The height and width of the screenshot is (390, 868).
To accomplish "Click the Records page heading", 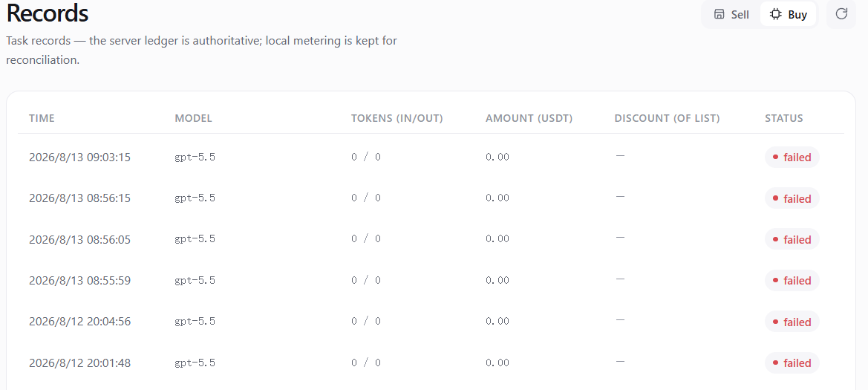I will click(x=48, y=13).
